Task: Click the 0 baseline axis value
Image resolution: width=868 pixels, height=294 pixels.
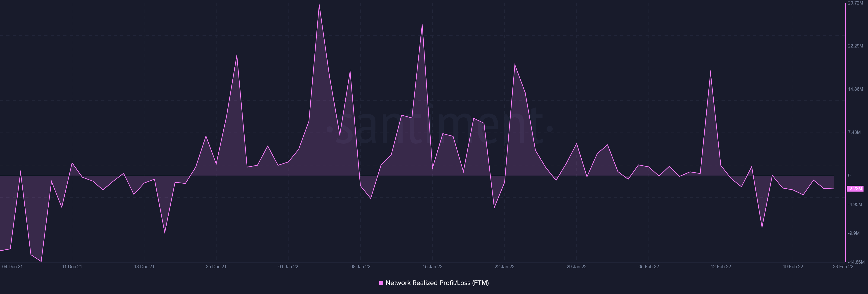Action: [x=849, y=175]
